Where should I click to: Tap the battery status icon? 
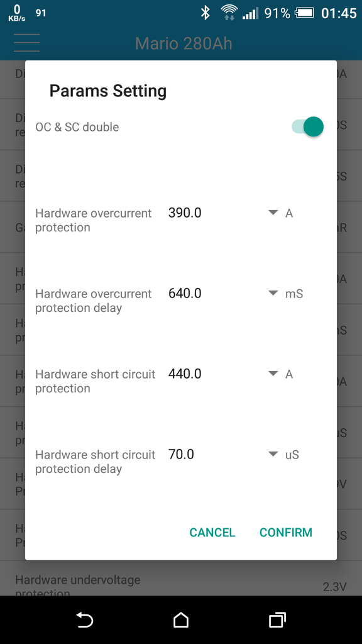coord(305,13)
